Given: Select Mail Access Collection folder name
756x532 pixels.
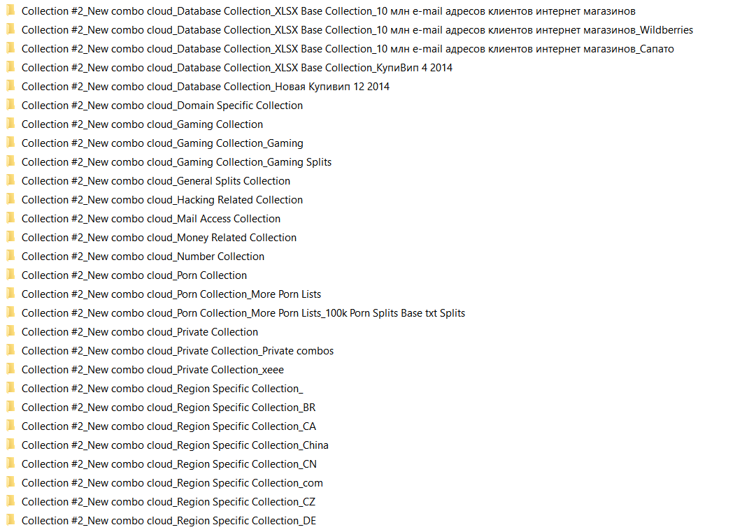Looking at the screenshot, I should pyautogui.click(x=151, y=219).
